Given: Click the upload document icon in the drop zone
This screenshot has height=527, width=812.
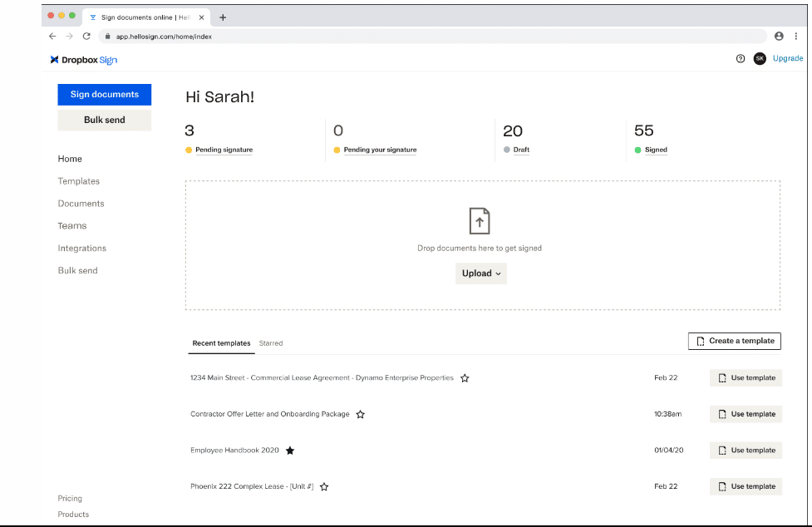Looking at the screenshot, I should [480, 220].
